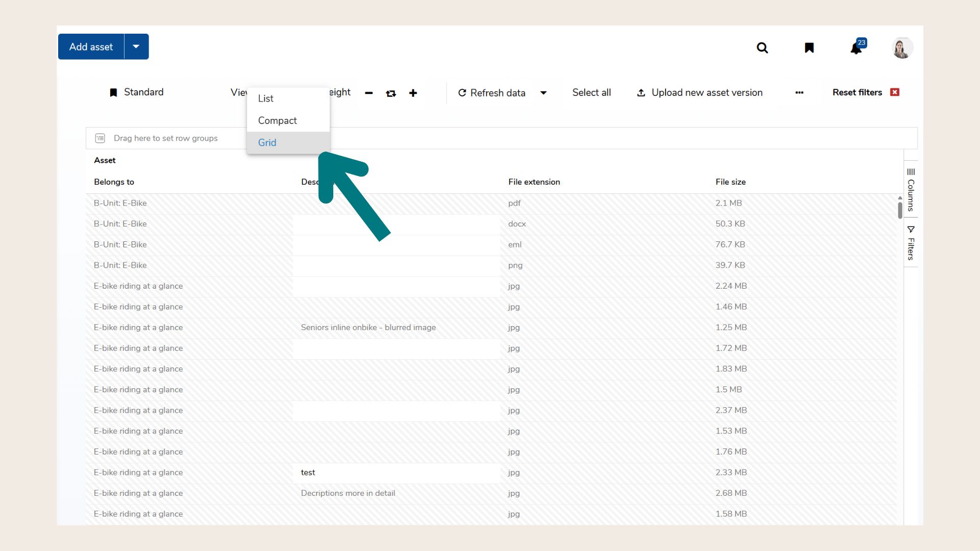
Task: Select Grid in the view menu
Action: pos(267,143)
